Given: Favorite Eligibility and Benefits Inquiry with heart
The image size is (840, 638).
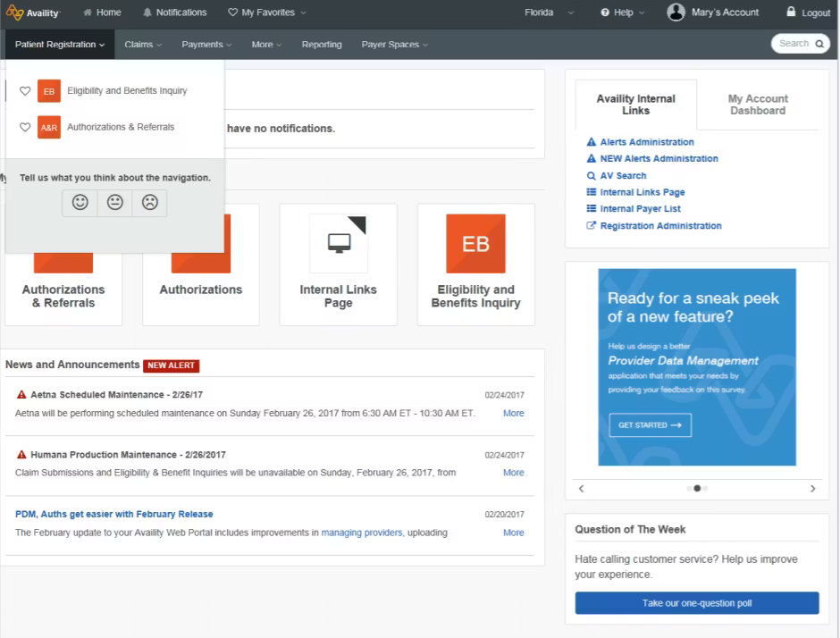Looking at the screenshot, I should (x=25, y=91).
